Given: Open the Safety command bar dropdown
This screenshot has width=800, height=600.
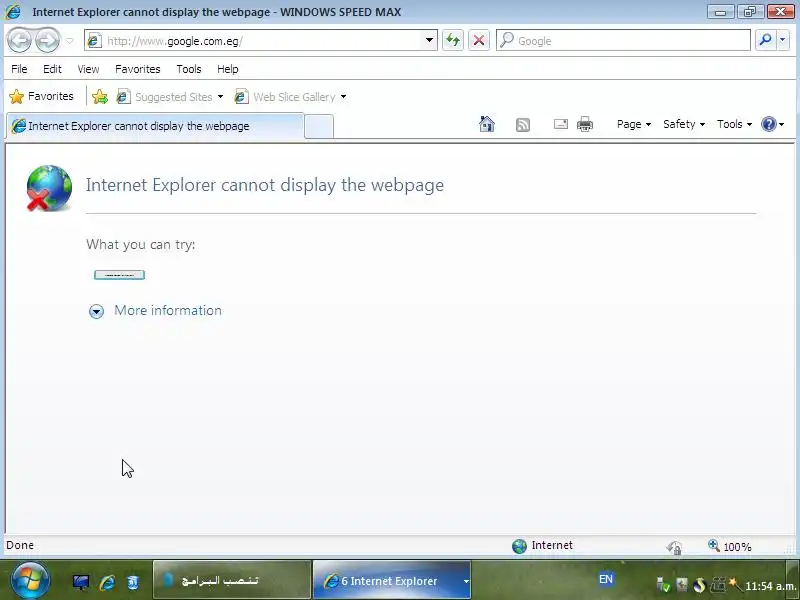Looking at the screenshot, I should (684, 124).
